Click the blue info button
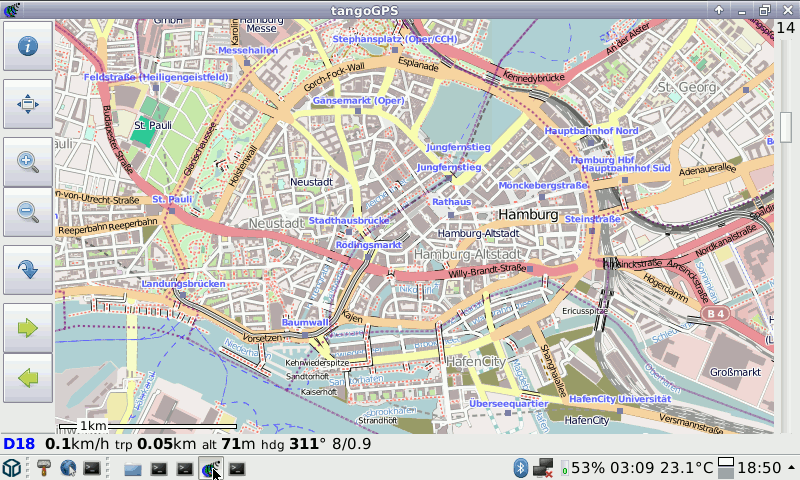 pos(27,46)
